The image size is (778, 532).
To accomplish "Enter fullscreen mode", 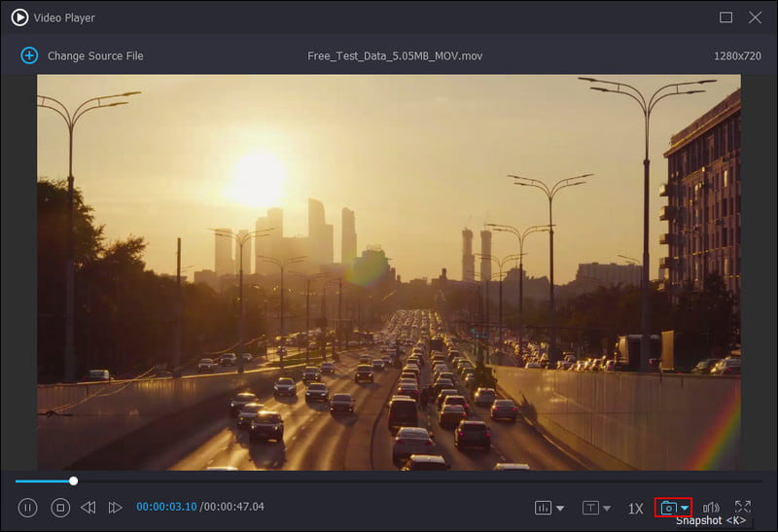I will click(743, 507).
